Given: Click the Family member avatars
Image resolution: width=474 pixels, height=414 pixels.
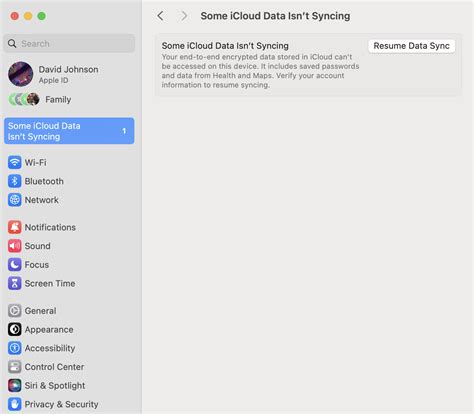Looking at the screenshot, I should [x=24, y=99].
